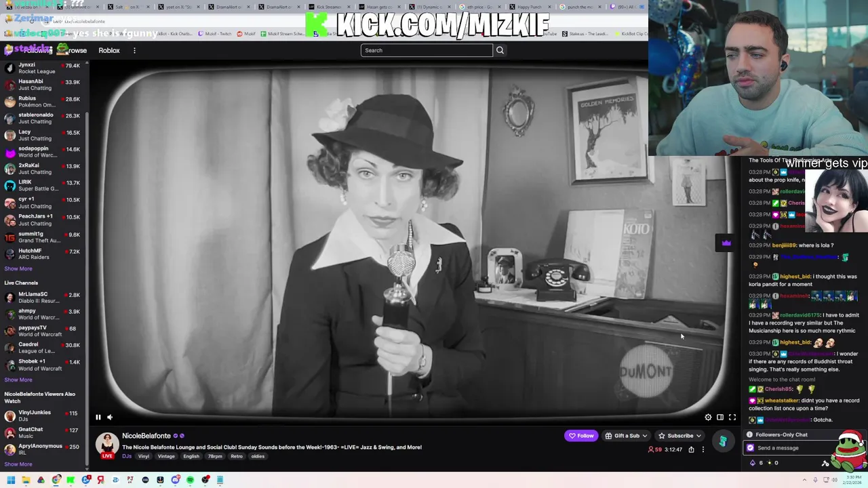Click the Twitch search field
Image resolution: width=868 pixels, height=488 pixels.
427,50
